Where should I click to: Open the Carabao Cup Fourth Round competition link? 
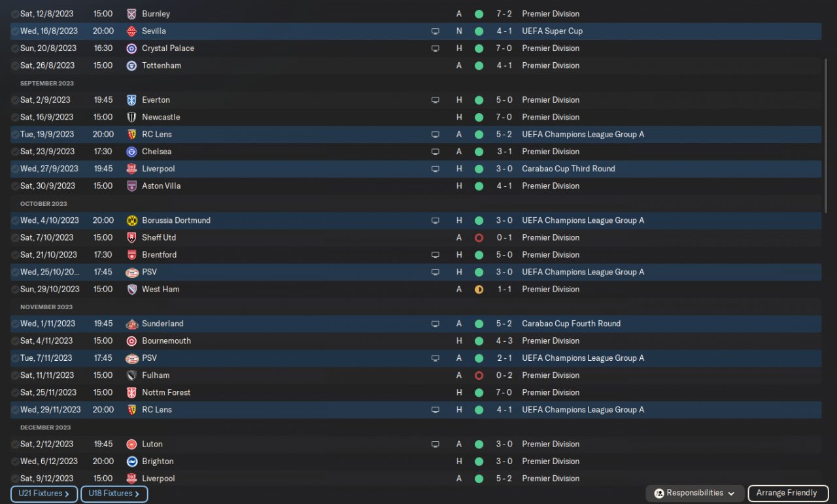click(571, 324)
